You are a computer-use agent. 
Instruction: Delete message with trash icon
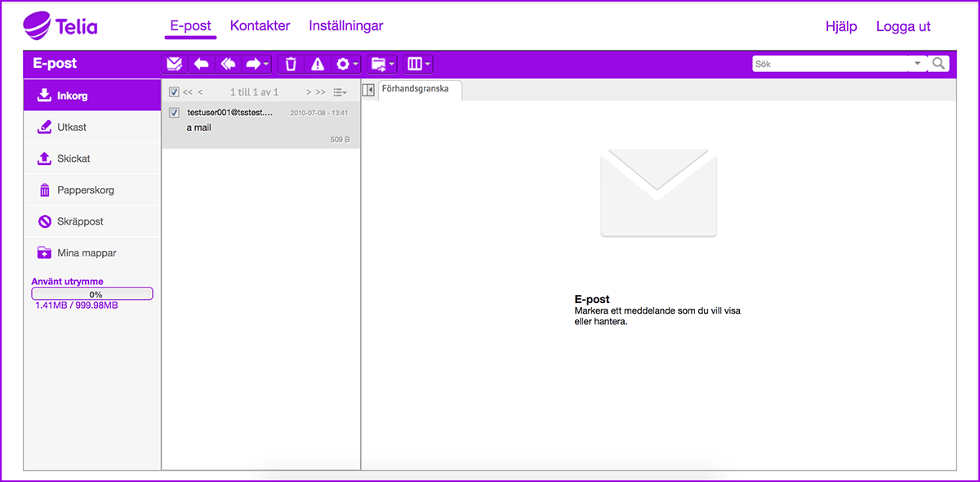pos(291,64)
